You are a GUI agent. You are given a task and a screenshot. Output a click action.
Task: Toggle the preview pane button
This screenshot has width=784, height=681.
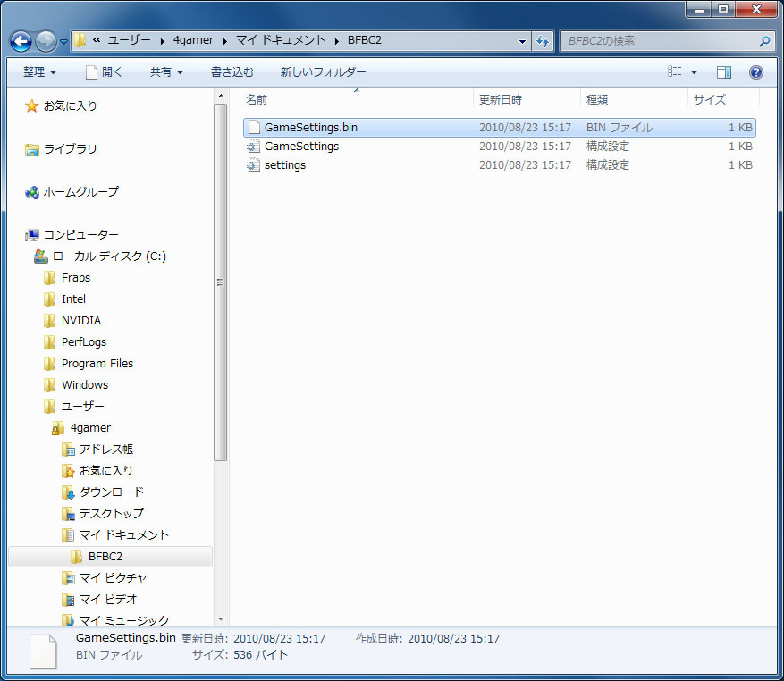click(x=724, y=72)
